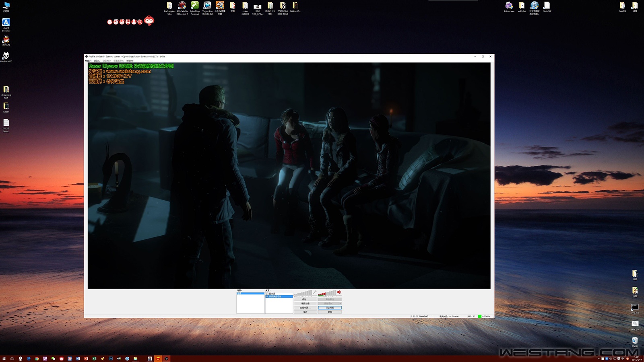This screenshot has height=362, width=644.
Task: Open Photoshop from taskbar
Action: (111, 358)
